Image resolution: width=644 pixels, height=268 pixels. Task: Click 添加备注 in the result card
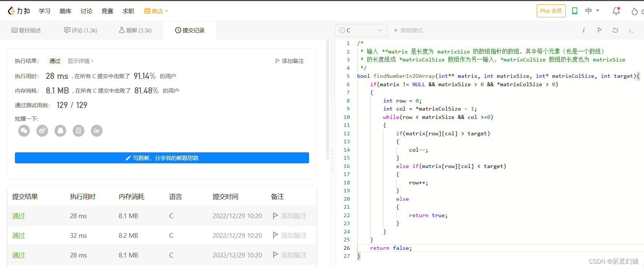[x=289, y=61]
